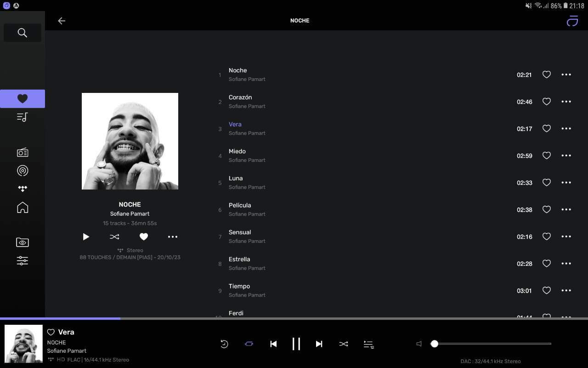Open the radio icon in sidebar

pos(22,153)
